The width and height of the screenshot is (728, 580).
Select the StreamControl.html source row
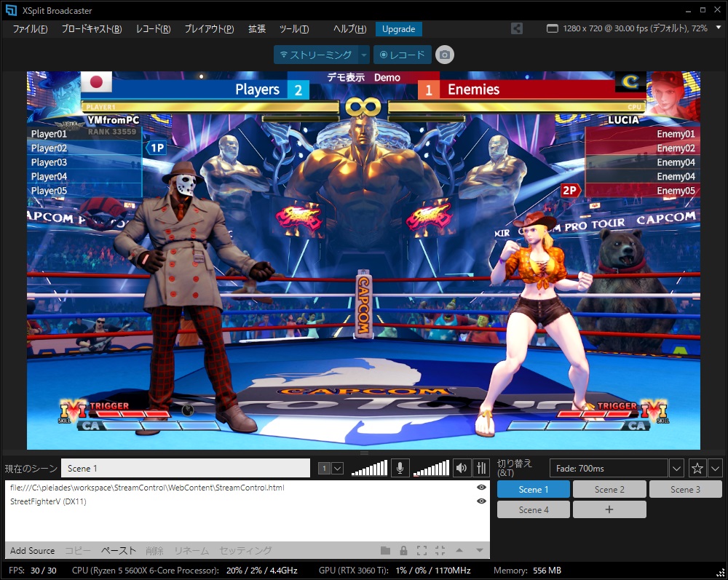(247, 487)
